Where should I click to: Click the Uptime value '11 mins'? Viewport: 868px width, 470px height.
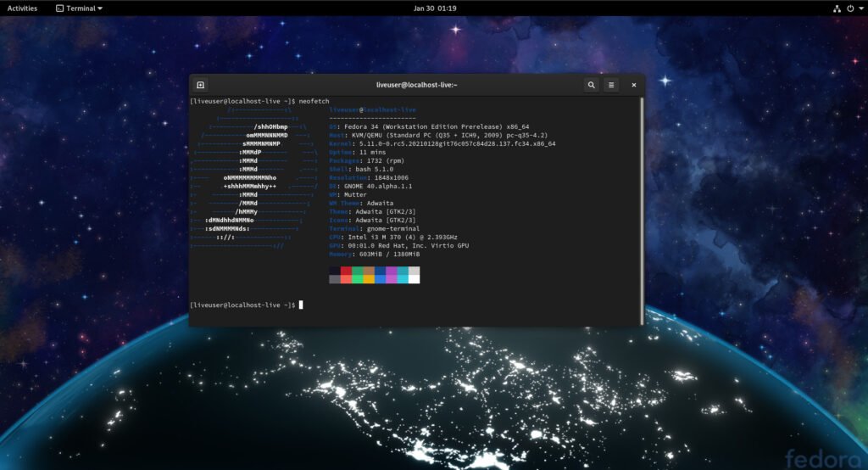(373, 153)
